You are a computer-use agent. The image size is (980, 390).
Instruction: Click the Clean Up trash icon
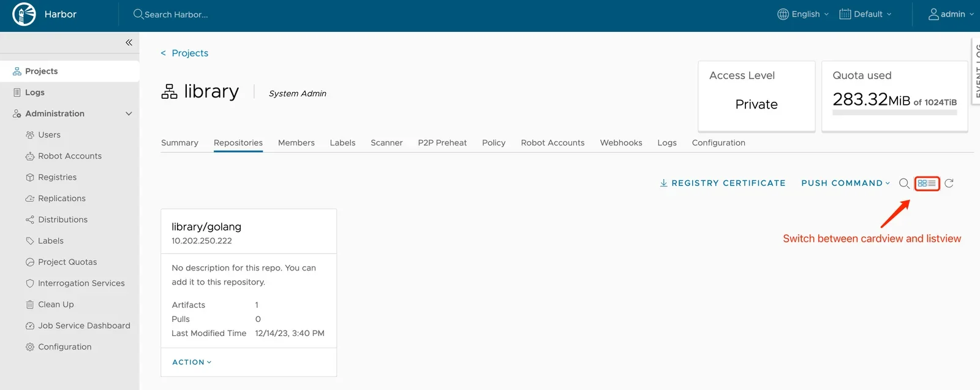[x=30, y=305]
